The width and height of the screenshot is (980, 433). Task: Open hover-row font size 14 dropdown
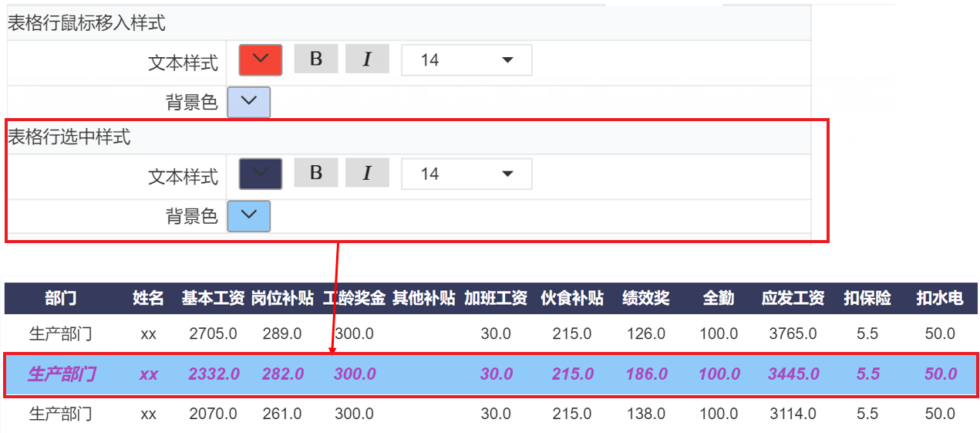point(466,60)
